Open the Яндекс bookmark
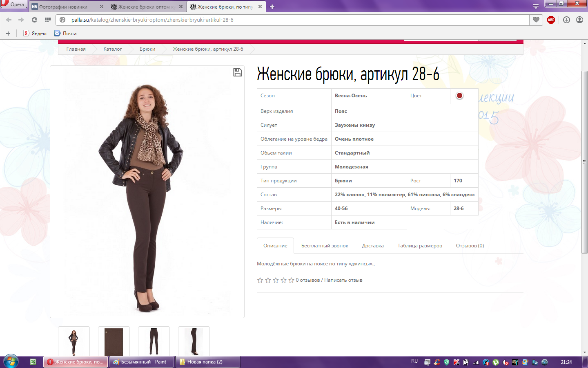 coord(36,34)
